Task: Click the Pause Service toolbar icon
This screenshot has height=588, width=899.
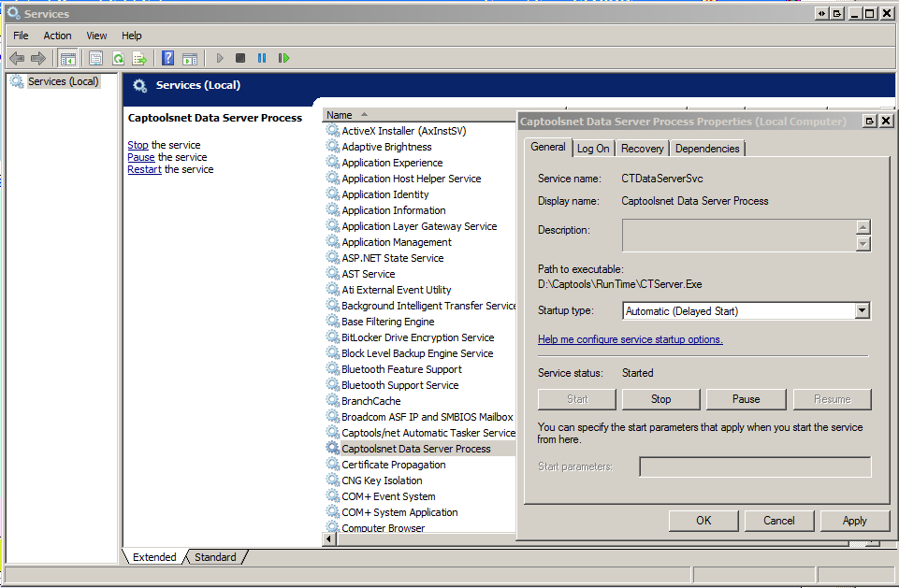Action: tap(262, 58)
